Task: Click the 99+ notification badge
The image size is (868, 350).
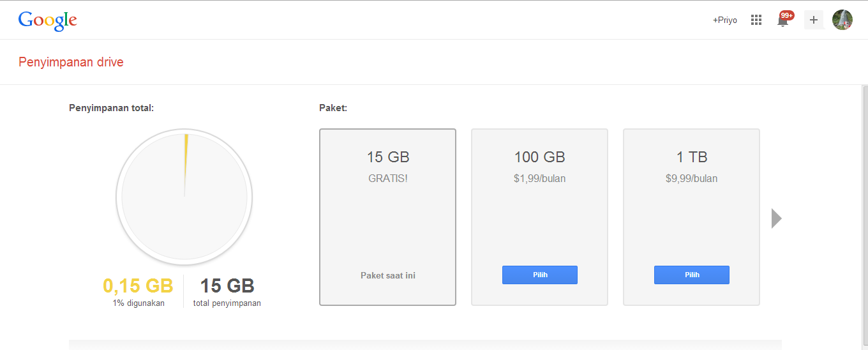Action: click(787, 15)
